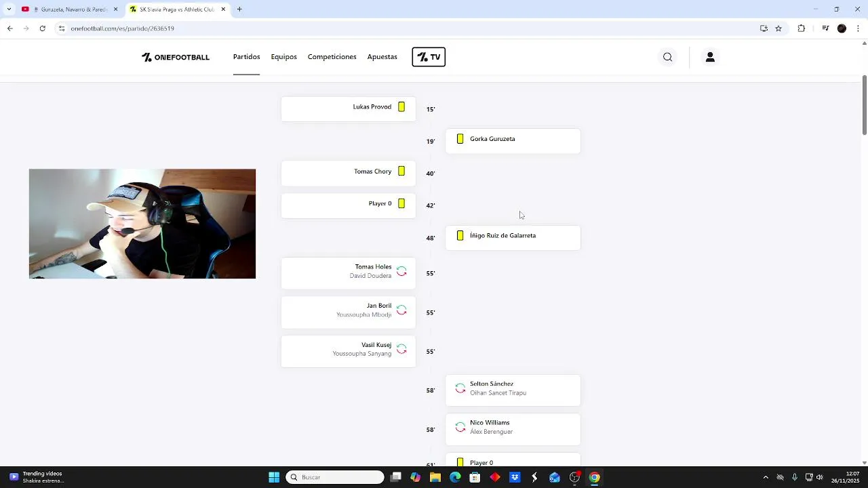Go back to the previous page
868x488 pixels.
point(9,28)
